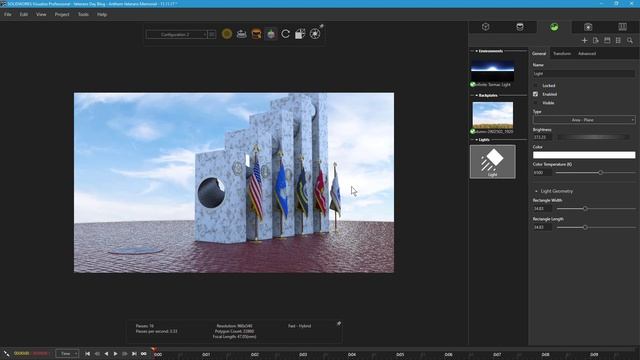Collapse the Light Geometry section
The height and width of the screenshot is (360, 640).
pyautogui.click(x=536, y=191)
